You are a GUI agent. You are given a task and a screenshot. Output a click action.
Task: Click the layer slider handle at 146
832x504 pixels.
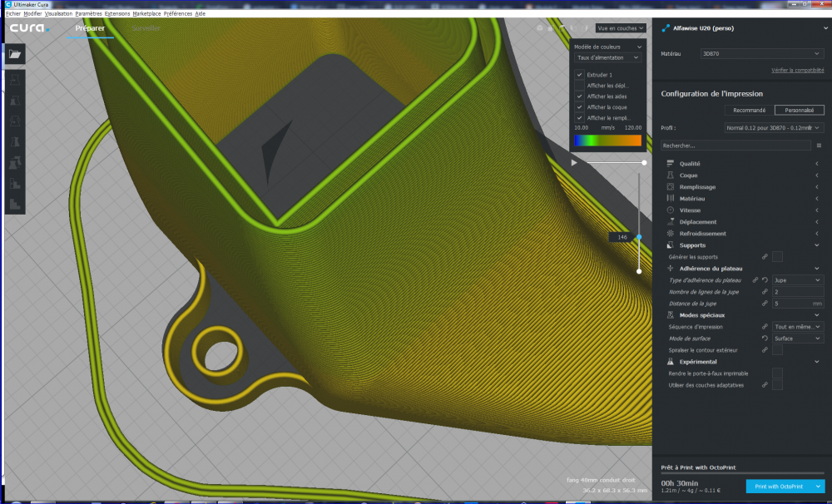639,237
